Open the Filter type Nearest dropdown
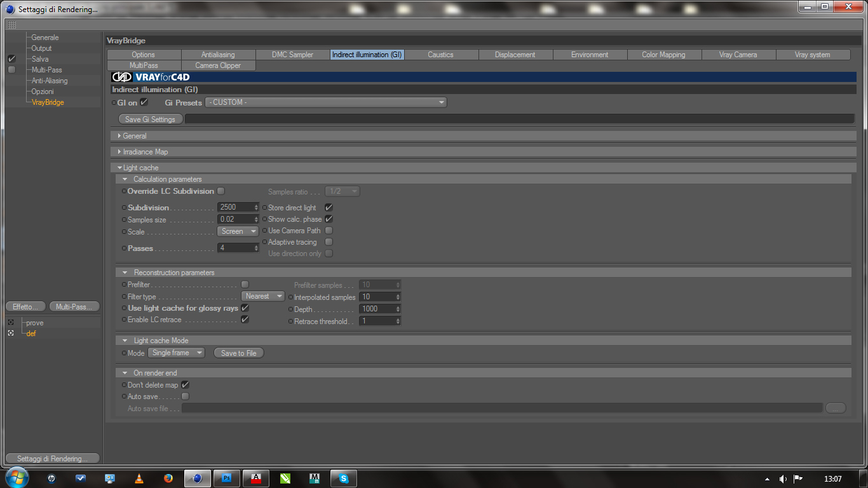868x488 pixels. pos(263,296)
